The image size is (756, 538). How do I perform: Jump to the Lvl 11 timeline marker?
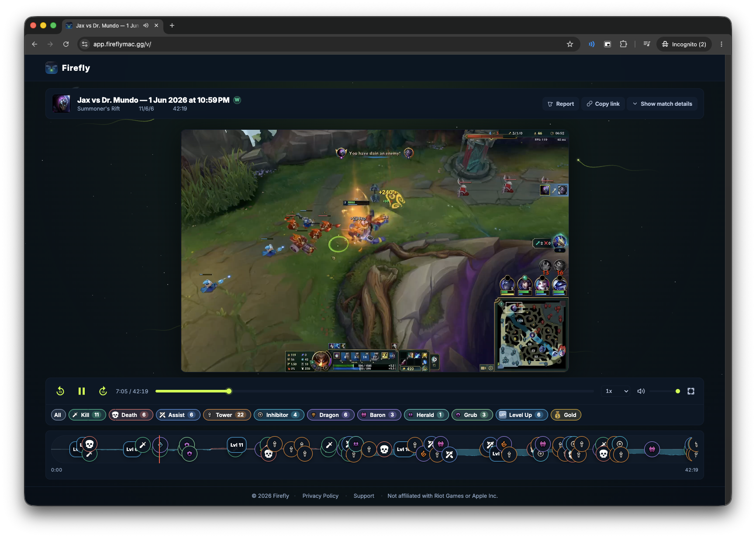pos(237,445)
